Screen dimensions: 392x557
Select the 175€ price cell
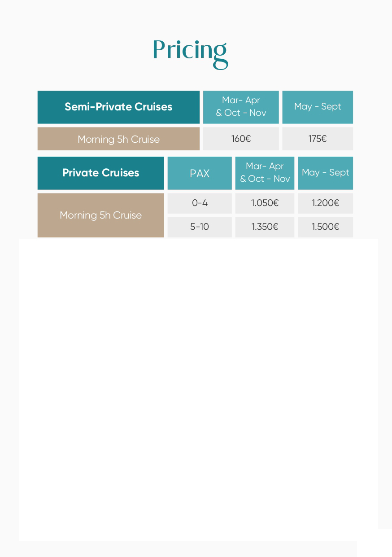click(x=318, y=139)
